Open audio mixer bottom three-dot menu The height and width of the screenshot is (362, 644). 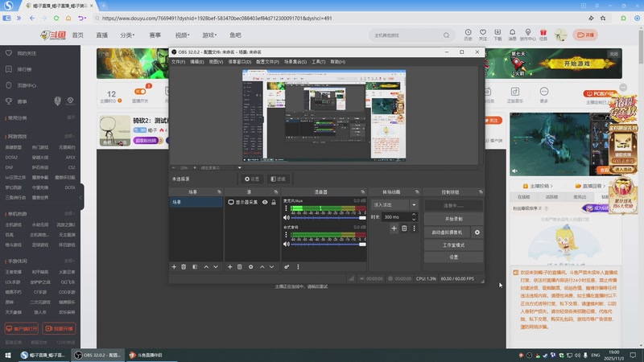pos(298,267)
